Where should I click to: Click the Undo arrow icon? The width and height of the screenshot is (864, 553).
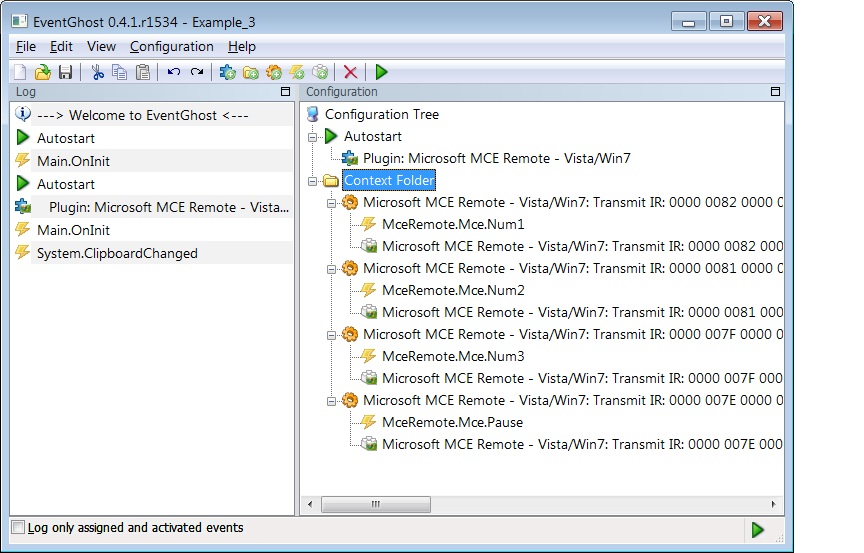[x=174, y=72]
